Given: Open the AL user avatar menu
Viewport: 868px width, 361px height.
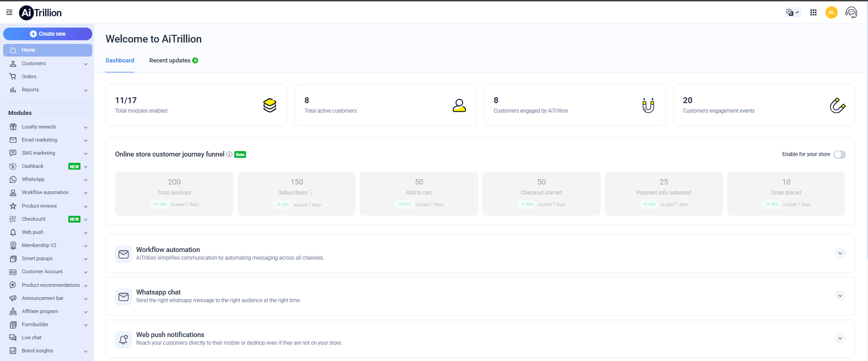Looking at the screenshot, I should [x=831, y=13].
